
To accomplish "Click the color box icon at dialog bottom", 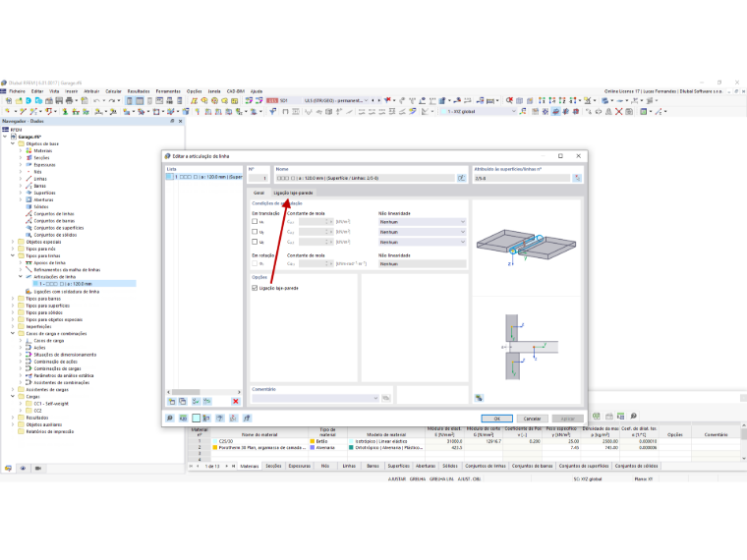I will (196, 419).
